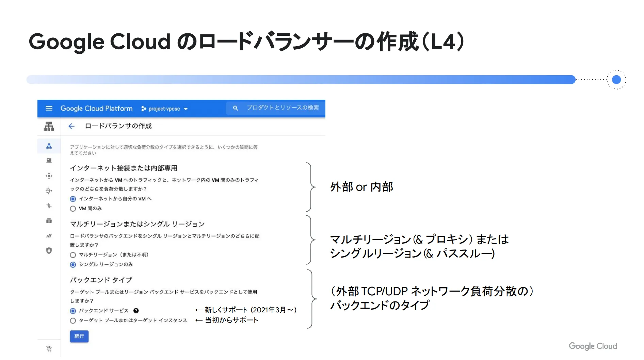Open the Cloud CDN sidebar icon

(x=49, y=176)
